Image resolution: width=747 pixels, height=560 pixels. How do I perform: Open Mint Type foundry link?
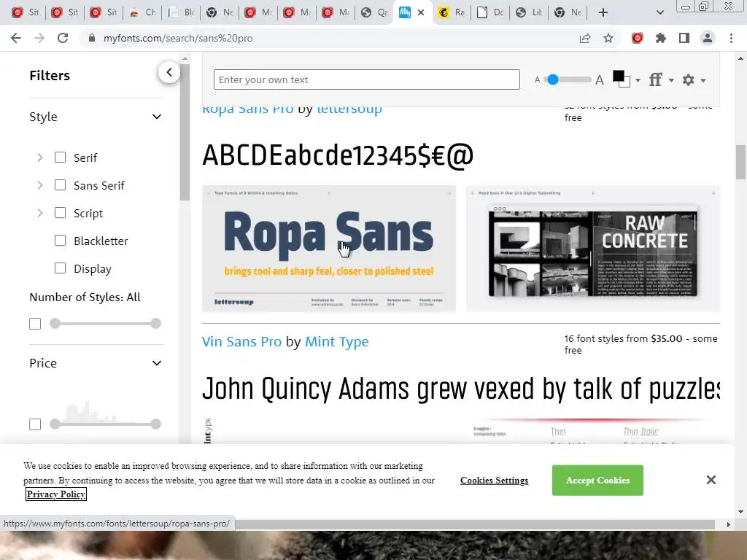click(336, 341)
